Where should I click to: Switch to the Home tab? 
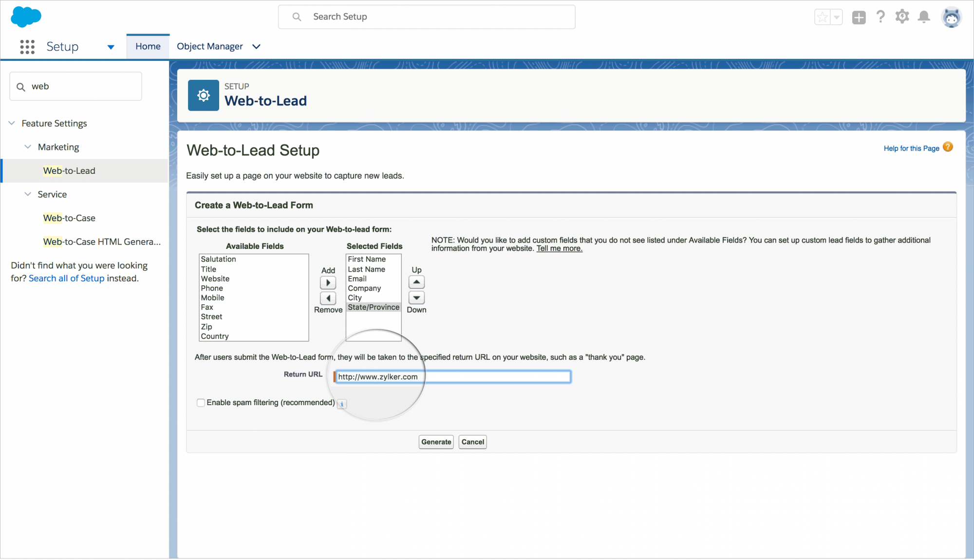(148, 47)
